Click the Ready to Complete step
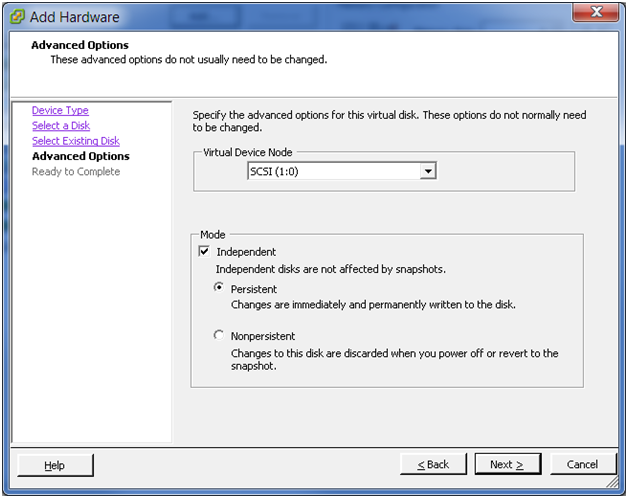This screenshot has height=498, width=628. (76, 171)
